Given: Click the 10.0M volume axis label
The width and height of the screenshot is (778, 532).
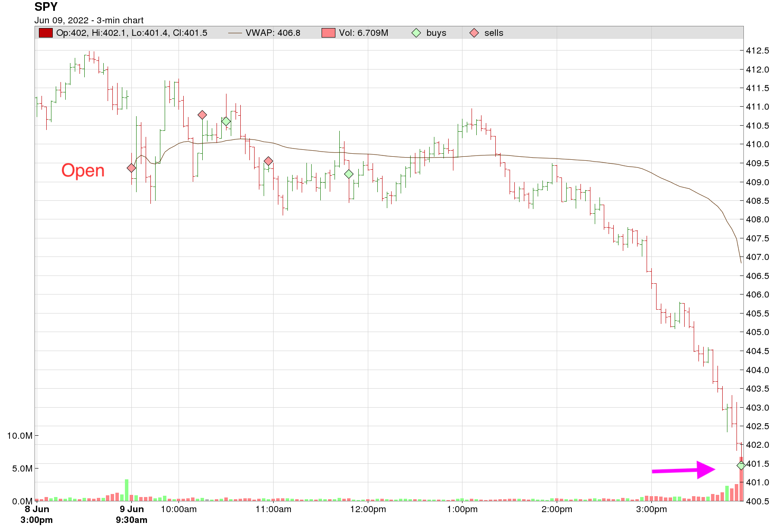Looking at the screenshot, I should [20, 436].
